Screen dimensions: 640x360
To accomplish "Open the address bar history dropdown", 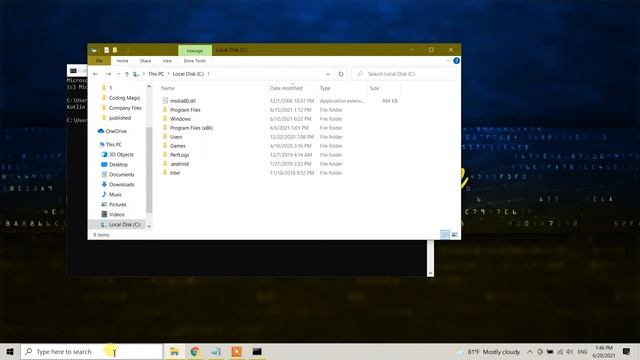I will click(328, 74).
